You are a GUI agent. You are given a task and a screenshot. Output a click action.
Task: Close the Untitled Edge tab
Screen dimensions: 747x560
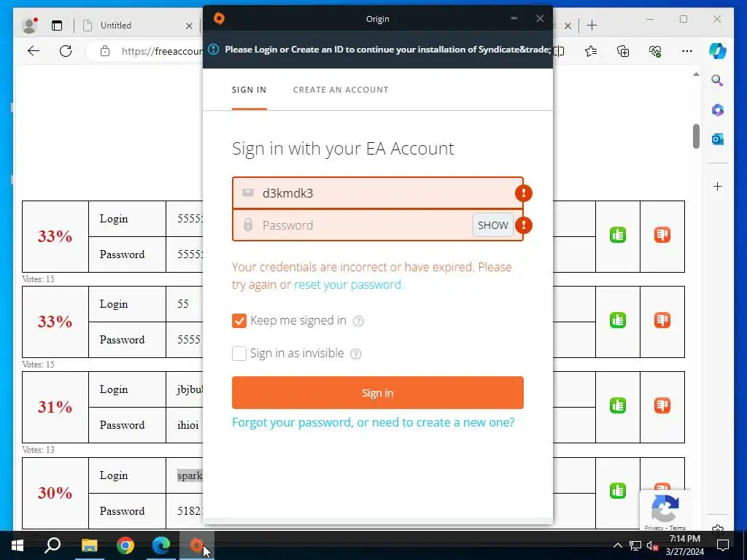[189, 26]
